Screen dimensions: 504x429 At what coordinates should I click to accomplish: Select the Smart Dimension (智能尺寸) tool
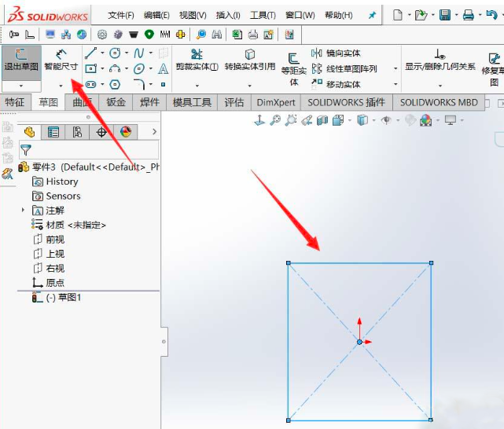coord(61,60)
